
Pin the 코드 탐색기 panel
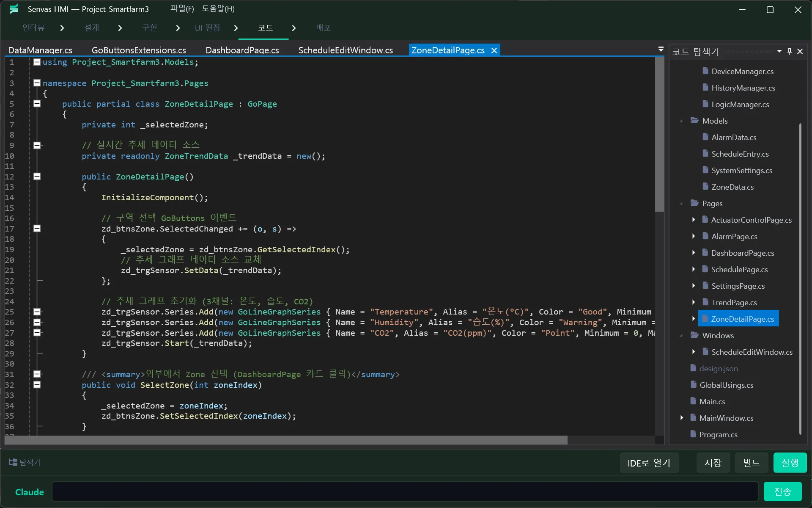(789, 51)
